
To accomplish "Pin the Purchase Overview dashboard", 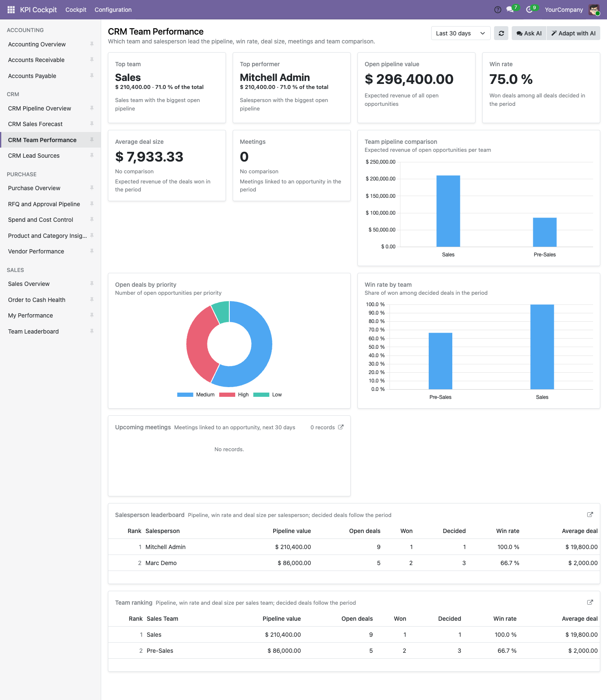I will pyautogui.click(x=92, y=188).
